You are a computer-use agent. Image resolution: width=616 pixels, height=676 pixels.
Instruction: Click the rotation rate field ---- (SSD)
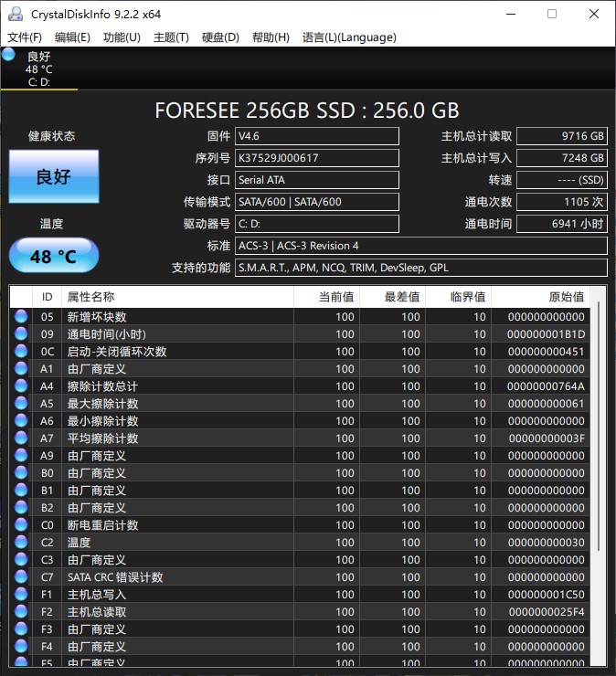[562, 180]
